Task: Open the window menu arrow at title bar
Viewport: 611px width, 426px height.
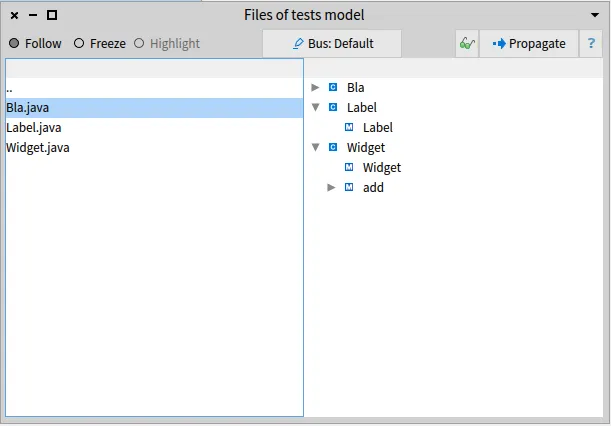Action: [595, 15]
